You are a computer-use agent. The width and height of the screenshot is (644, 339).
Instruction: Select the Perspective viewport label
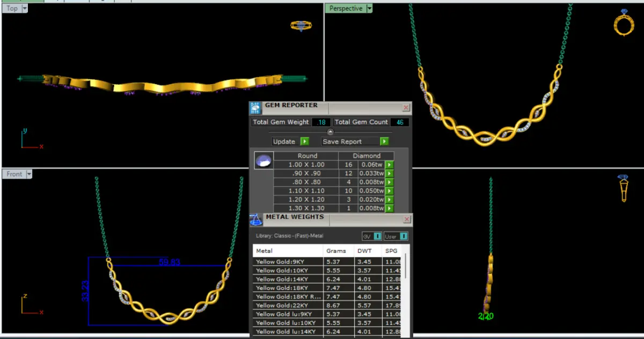pyautogui.click(x=346, y=9)
